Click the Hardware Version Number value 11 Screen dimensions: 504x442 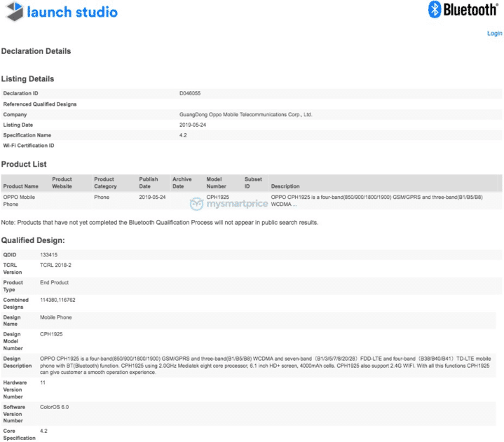pyautogui.click(x=43, y=382)
